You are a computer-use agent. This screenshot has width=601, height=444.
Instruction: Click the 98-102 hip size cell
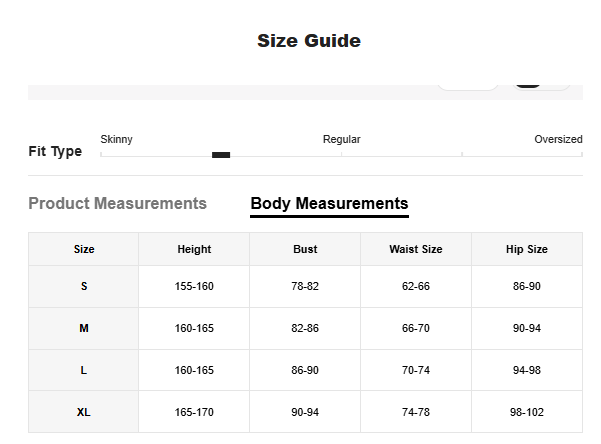(x=526, y=412)
